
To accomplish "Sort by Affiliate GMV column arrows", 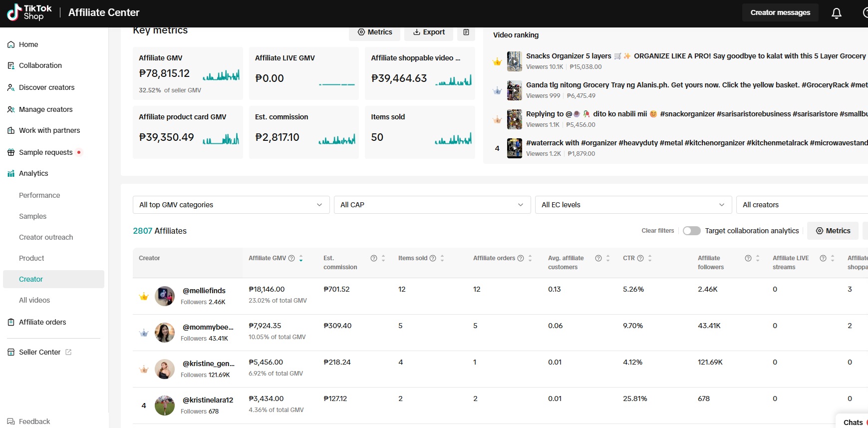I will tap(301, 258).
